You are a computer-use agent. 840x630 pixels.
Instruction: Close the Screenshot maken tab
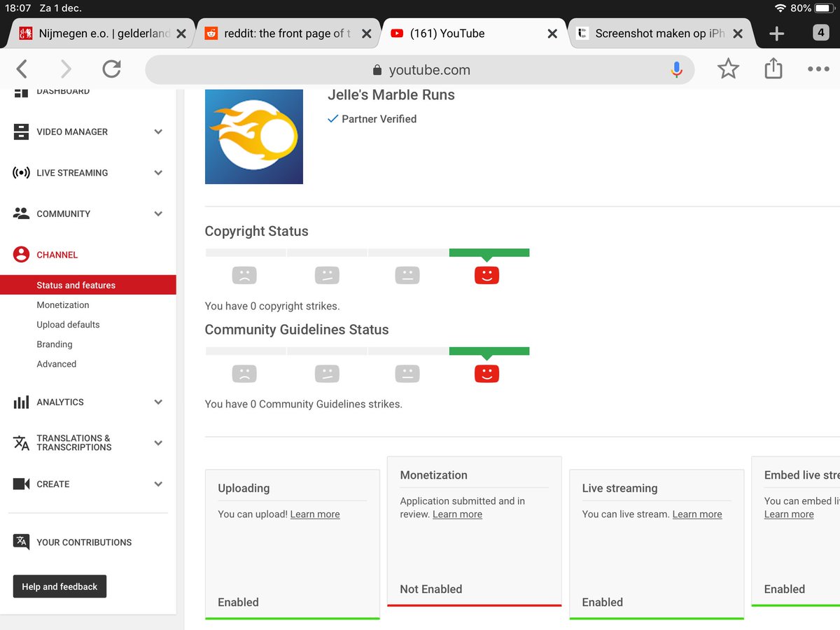738,34
